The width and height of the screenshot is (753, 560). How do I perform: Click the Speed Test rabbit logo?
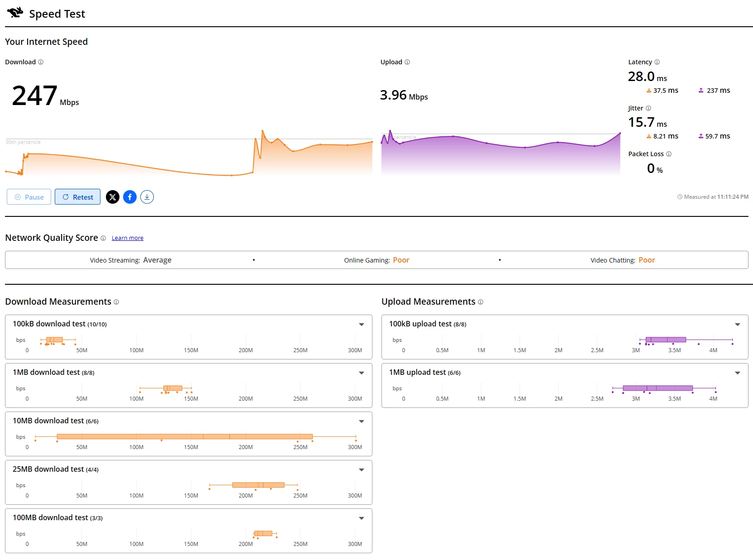(x=15, y=13)
